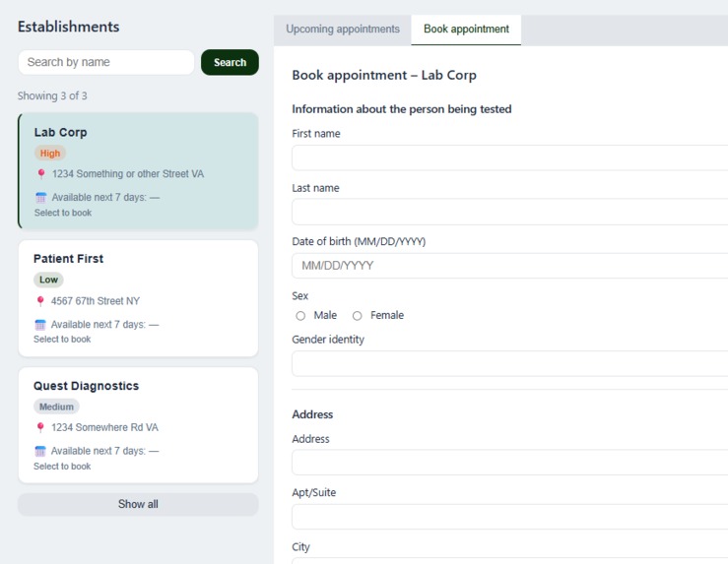The height and width of the screenshot is (564, 728).
Task: Click the First name input field
Action: click(x=509, y=157)
